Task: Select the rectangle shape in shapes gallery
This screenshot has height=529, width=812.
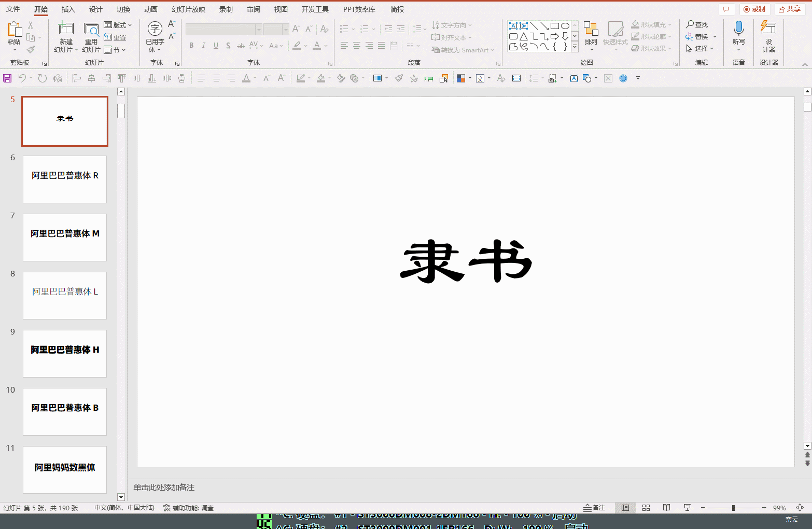Action: (555, 26)
